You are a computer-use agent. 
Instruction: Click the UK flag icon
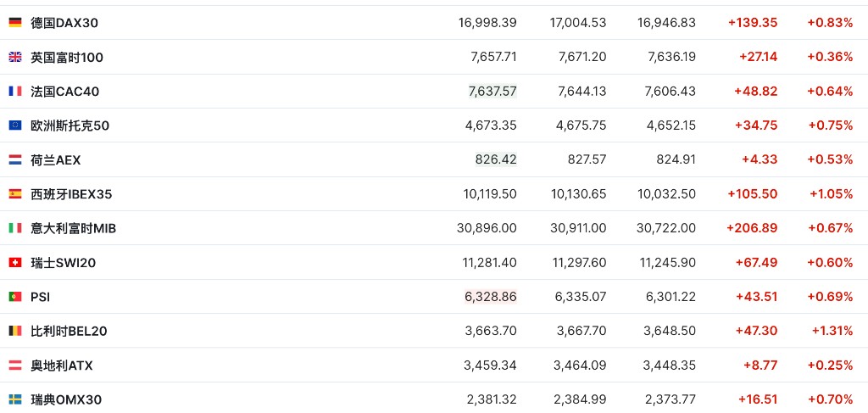pyautogui.click(x=15, y=57)
